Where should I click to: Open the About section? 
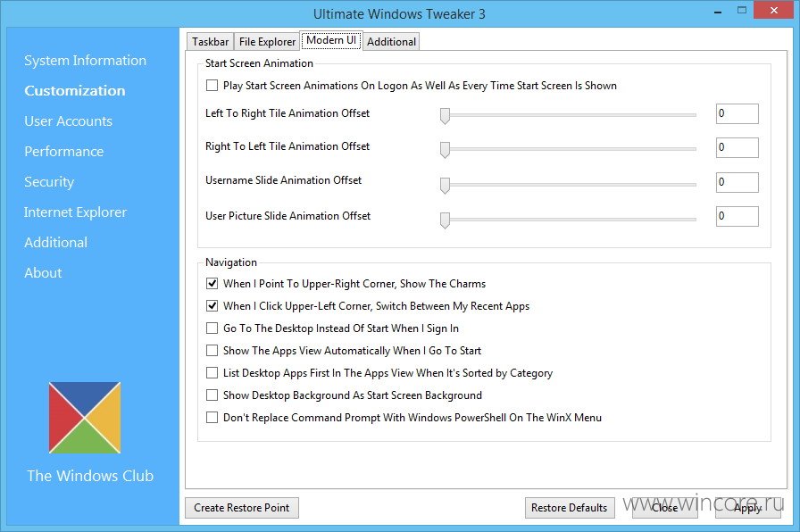(43, 273)
